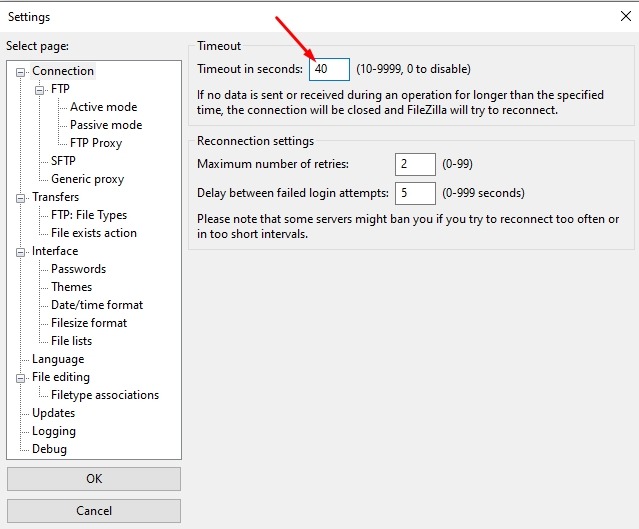Open File exists action page

pyautogui.click(x=94, y=233)
